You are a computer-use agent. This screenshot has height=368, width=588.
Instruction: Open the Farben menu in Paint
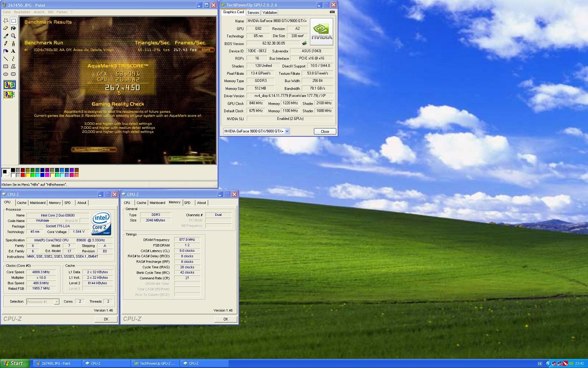(x=62, y=12)
